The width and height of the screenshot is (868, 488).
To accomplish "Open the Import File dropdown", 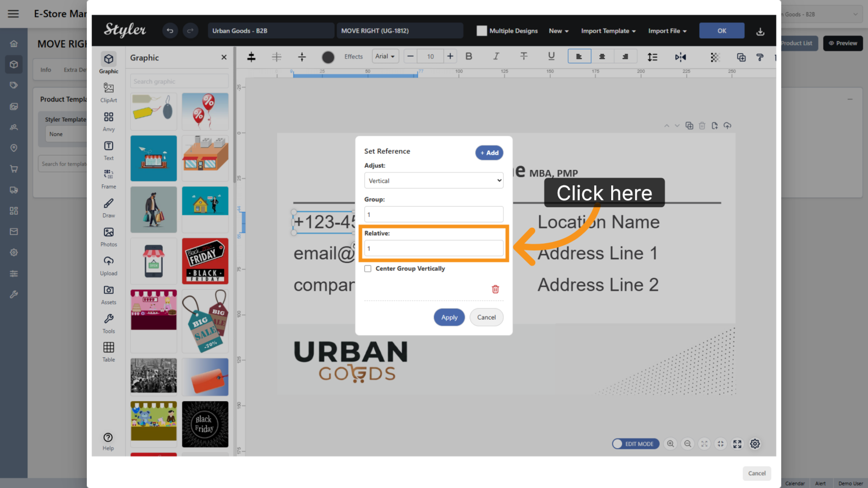I will (x=668, y=31).
